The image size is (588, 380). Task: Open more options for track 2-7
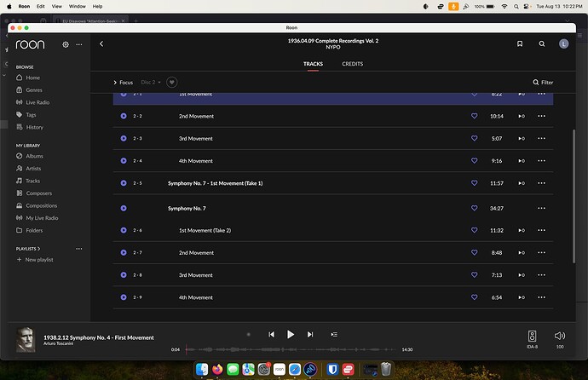pyautogui.click(x=541, y=252)
